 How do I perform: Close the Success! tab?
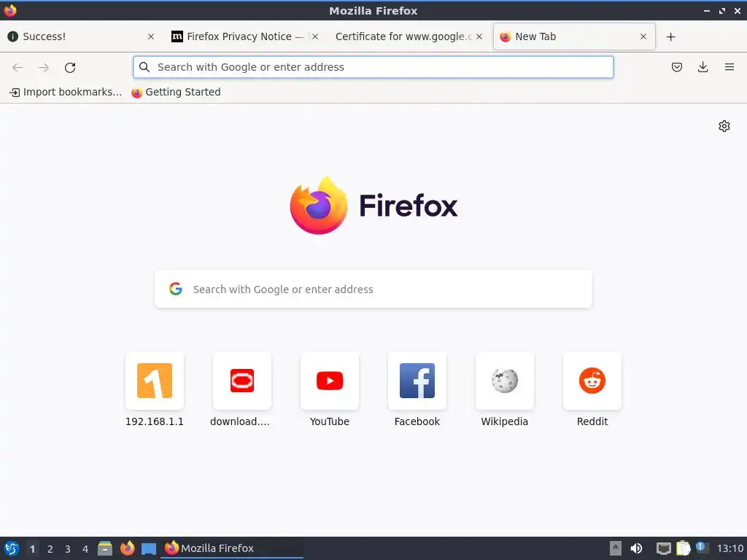150,36
